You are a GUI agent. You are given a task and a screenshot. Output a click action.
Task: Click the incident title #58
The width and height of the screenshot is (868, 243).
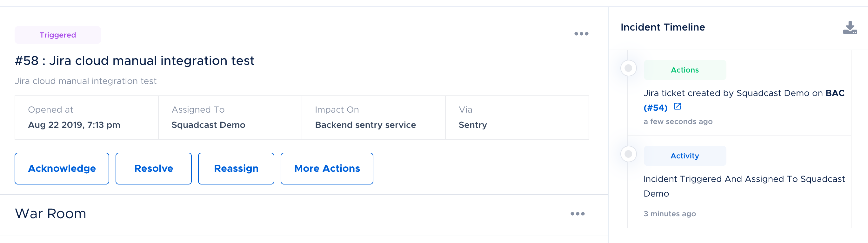pyautogui.click(x=134, y=61)
